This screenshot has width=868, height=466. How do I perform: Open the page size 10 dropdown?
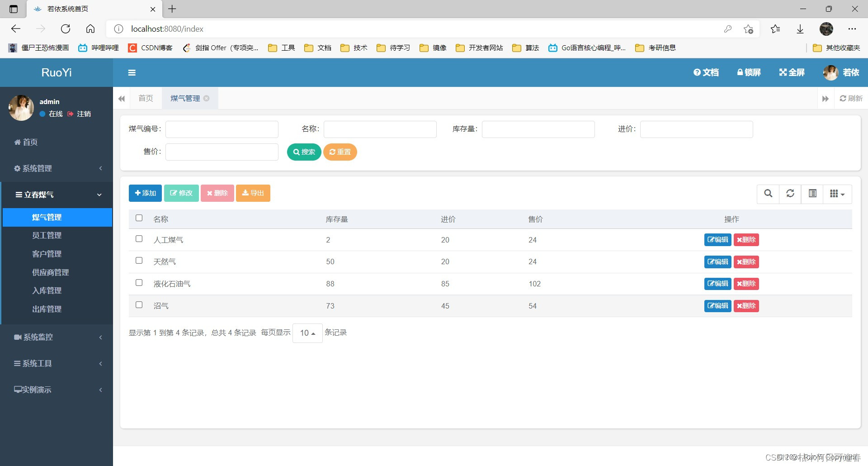307,333
